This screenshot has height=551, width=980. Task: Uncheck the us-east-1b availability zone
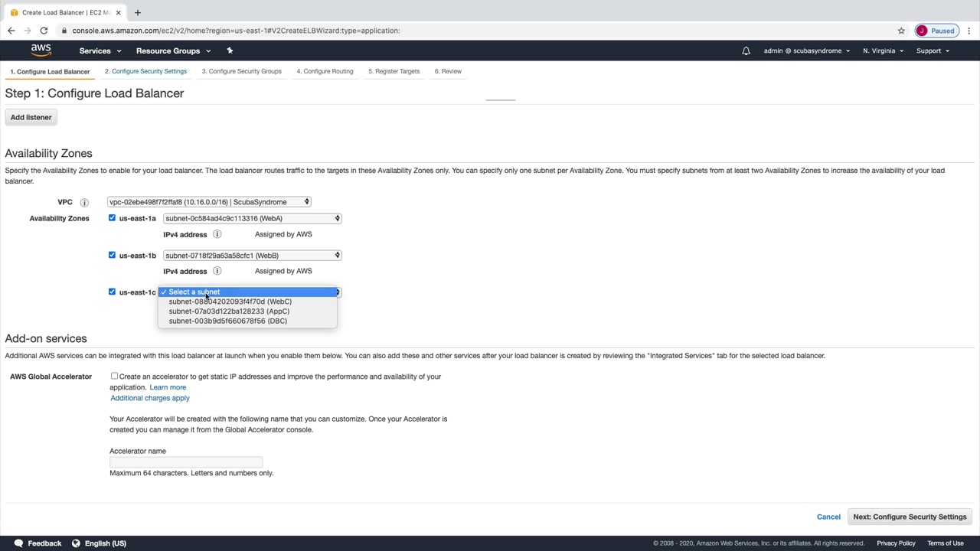click(112, 255)
